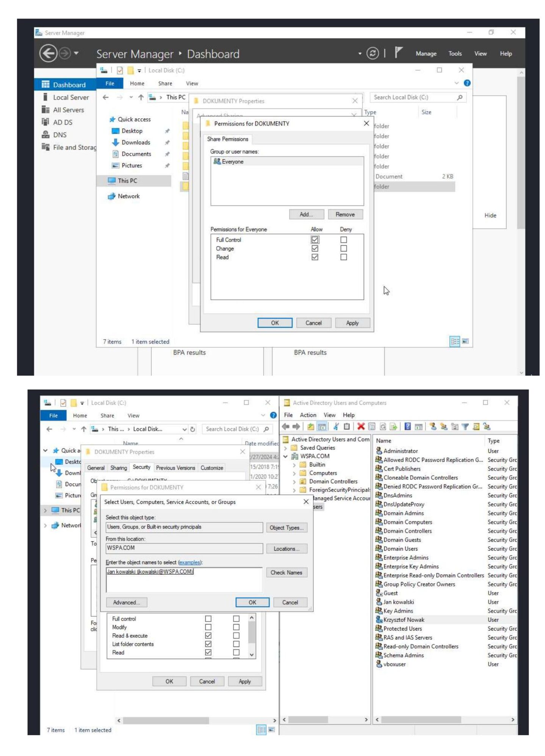Toggle Allow checkbox for Full Control share permission
This screenshot has height=756, width=545.
[x=315, y=239]
